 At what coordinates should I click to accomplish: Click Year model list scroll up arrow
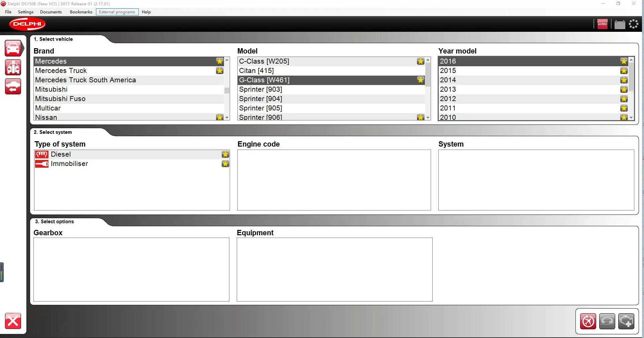(631, 60)
